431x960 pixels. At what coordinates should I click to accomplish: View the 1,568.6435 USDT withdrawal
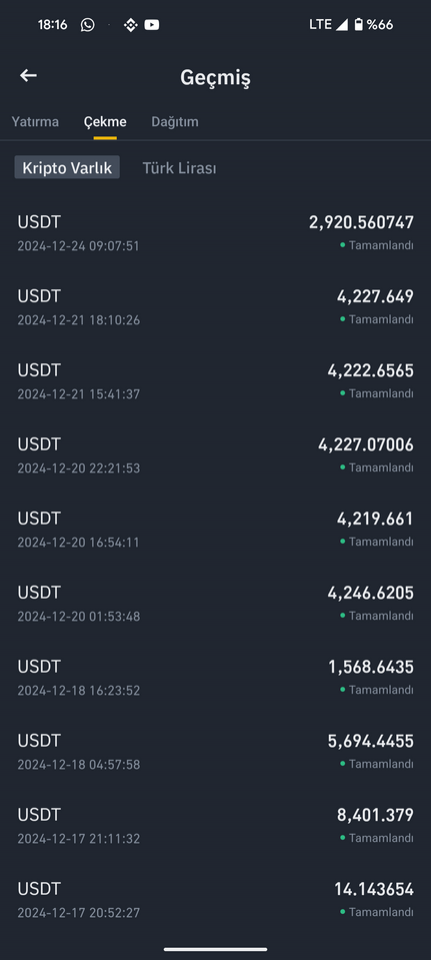pyautogui.click(x=216, y=677)
